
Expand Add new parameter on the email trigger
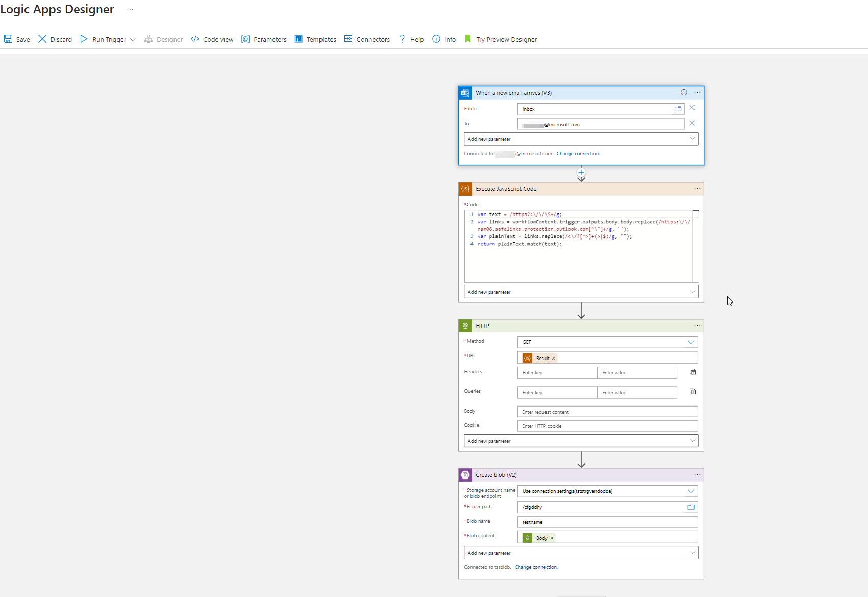click(x=692, y=138)
